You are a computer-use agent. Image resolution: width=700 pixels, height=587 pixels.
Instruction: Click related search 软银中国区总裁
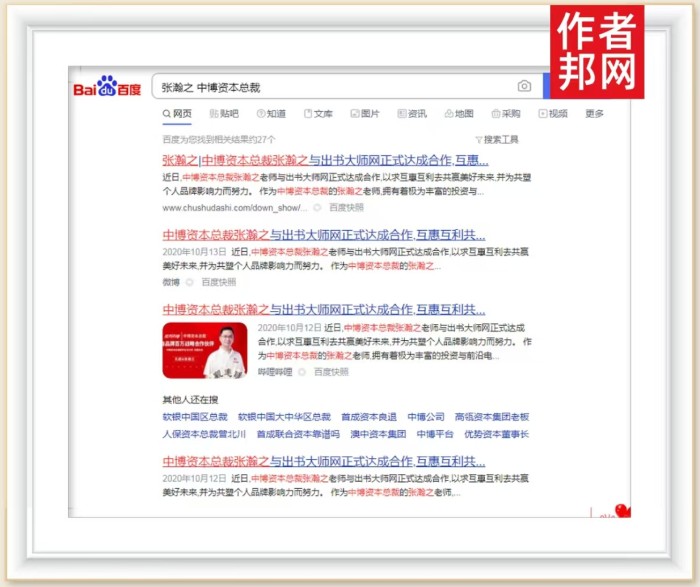click(x=195, y=416)
